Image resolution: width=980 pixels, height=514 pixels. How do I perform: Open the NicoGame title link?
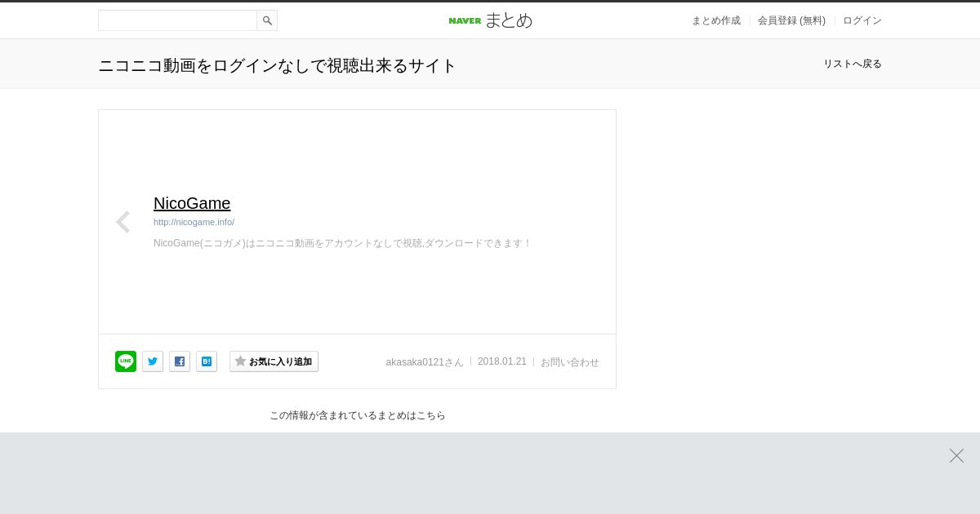pyautogui.click(x=192, y=203)
